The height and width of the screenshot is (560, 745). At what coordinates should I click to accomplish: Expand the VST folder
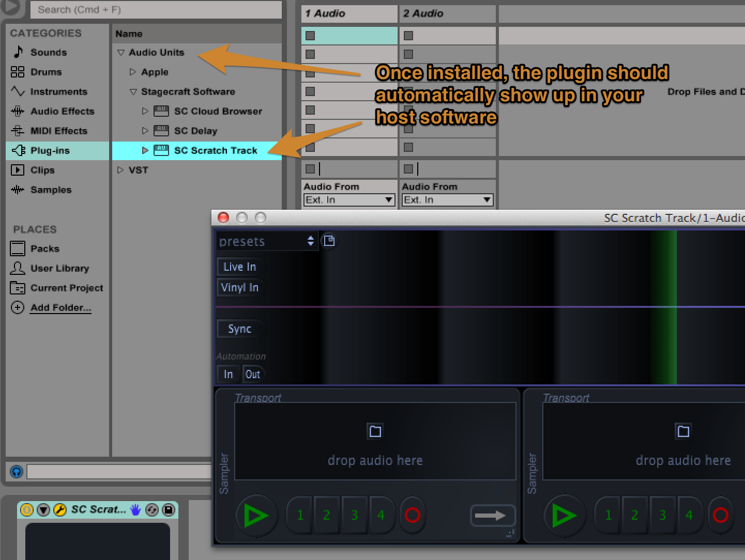click(120, 170)
